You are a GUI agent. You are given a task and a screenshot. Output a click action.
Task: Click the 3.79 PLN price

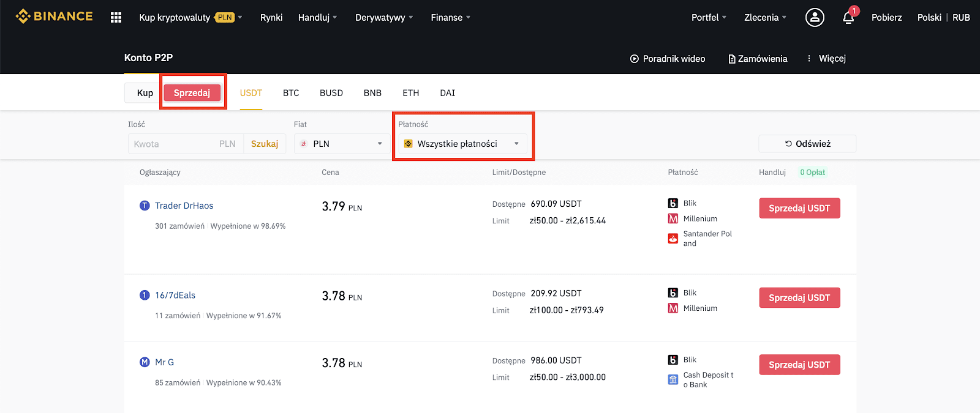[342, 206]
